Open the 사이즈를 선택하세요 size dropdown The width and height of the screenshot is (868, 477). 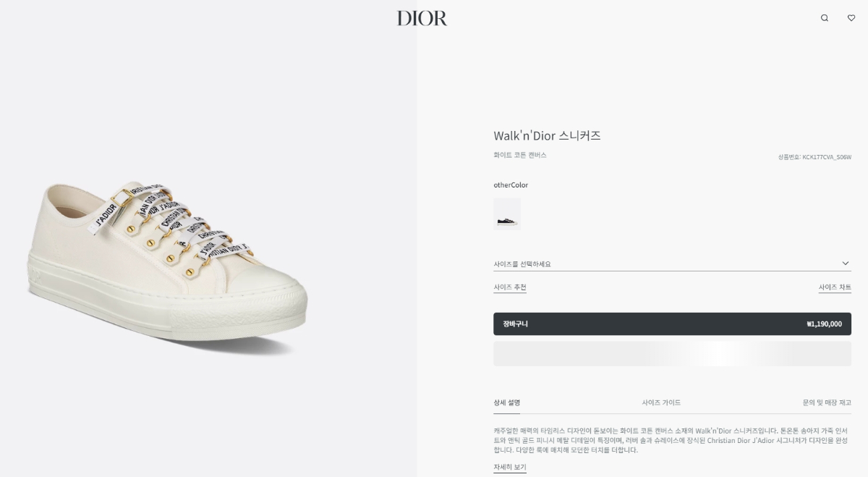pyautogui.click(x=672, y=264)
